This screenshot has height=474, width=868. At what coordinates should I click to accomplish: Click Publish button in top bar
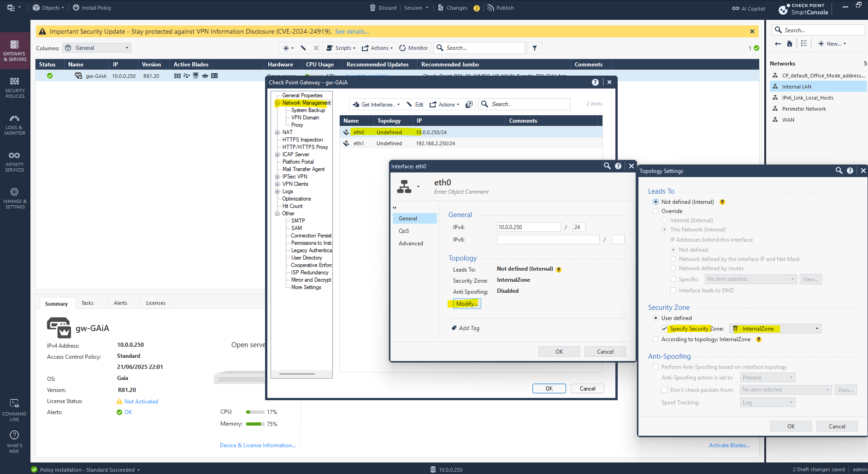coord(500,8)
